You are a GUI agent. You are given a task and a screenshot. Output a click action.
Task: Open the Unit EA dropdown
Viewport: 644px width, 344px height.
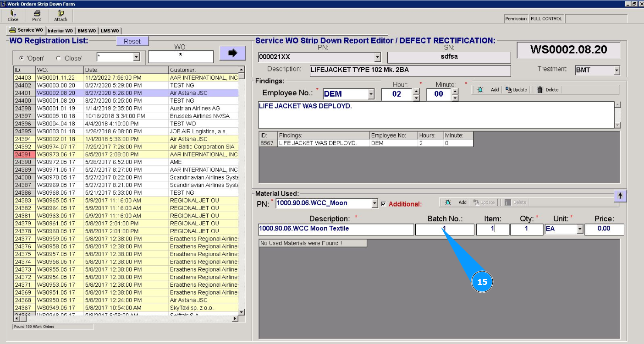click(580, 229)
